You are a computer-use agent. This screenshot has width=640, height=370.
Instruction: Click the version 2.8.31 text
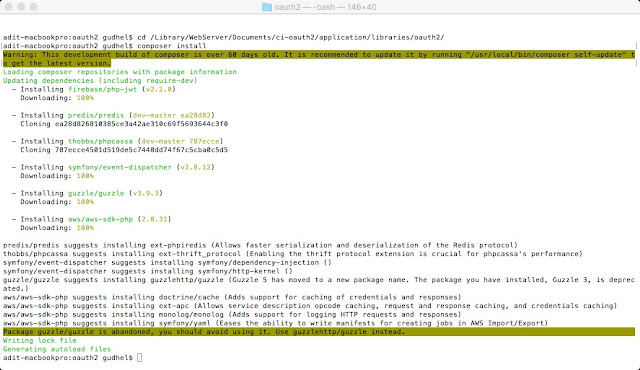(154, 219)
